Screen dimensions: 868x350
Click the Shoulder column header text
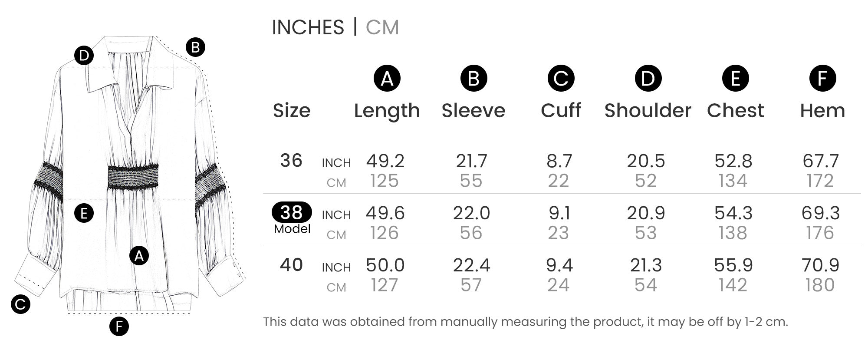[x=648, y=111]
